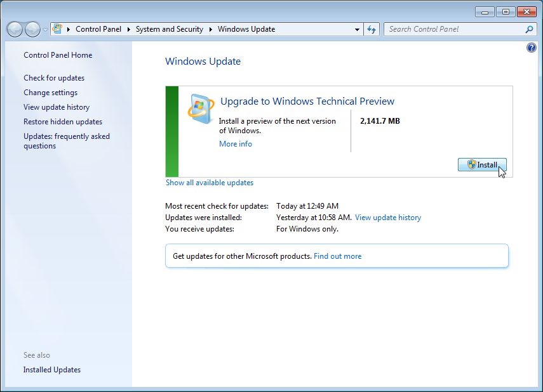Expand arrow after Control Panel breadcrumb

[x=129, y=29]
